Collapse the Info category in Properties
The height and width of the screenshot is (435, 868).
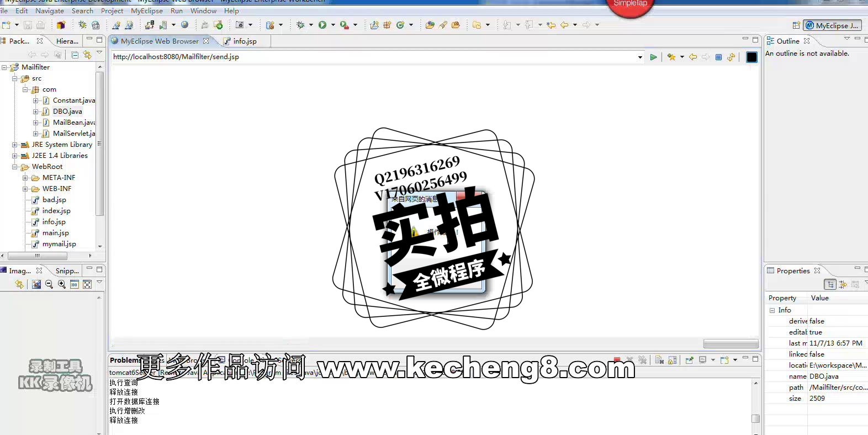point(772,310)
